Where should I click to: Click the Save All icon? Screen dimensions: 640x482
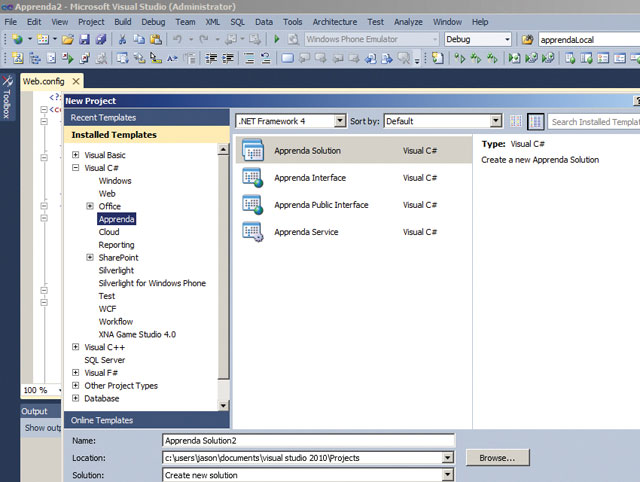(x=101, y=39)
